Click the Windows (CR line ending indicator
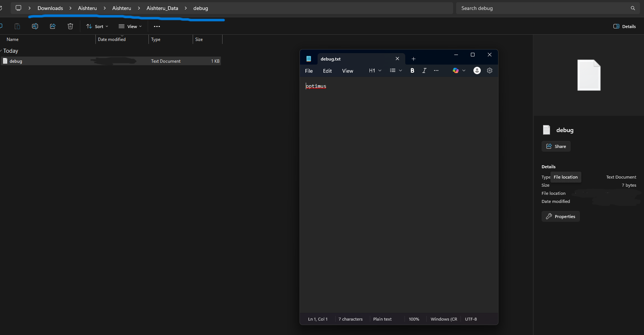This screenshot has width=644, height=335. pyautogui.click(x=444, y=319)
